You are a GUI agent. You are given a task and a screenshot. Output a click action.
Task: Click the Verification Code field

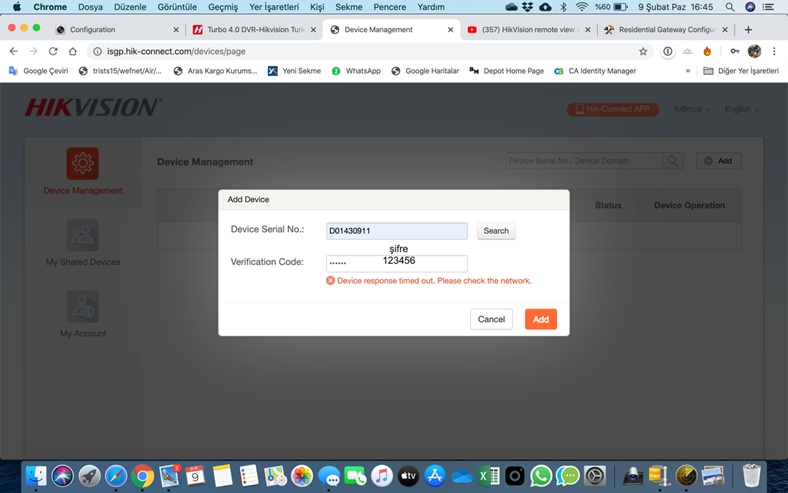[x=396, y=264]
